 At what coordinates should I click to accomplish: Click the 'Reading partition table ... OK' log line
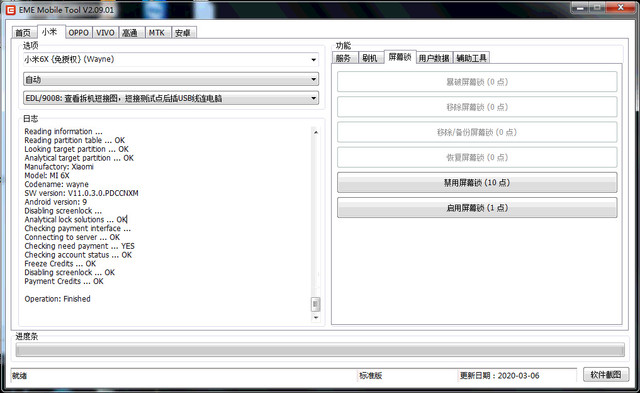[x=75, y=140]
